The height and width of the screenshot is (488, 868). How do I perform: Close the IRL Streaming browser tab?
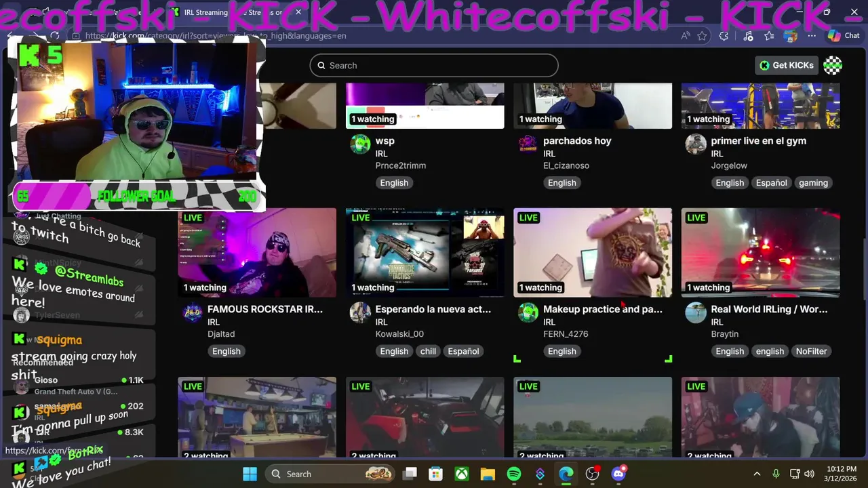(x=298, y=12)
